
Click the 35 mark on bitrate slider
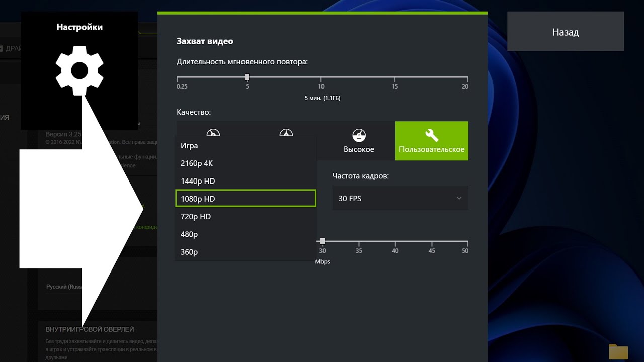(x=359, y=251)
